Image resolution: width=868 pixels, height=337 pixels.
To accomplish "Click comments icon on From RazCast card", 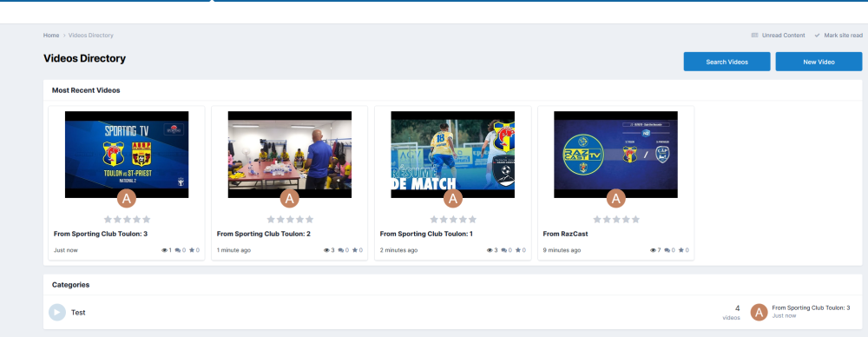I will (x=667, y=250).
